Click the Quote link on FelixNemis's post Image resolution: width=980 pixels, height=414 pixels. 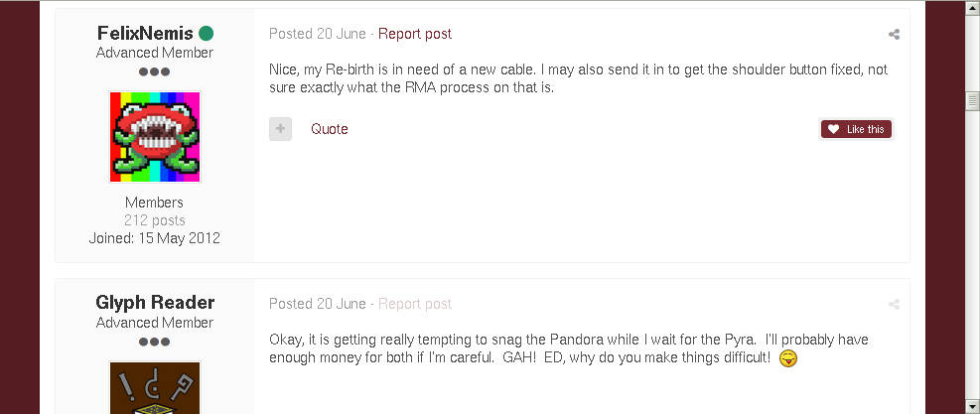point(330,129)
